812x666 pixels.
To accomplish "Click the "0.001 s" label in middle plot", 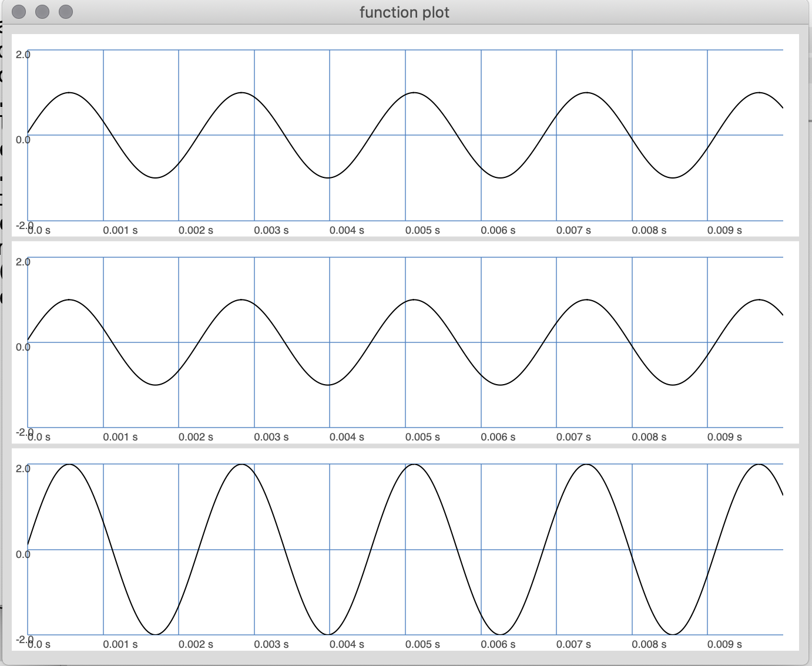I will click(120, 437).
